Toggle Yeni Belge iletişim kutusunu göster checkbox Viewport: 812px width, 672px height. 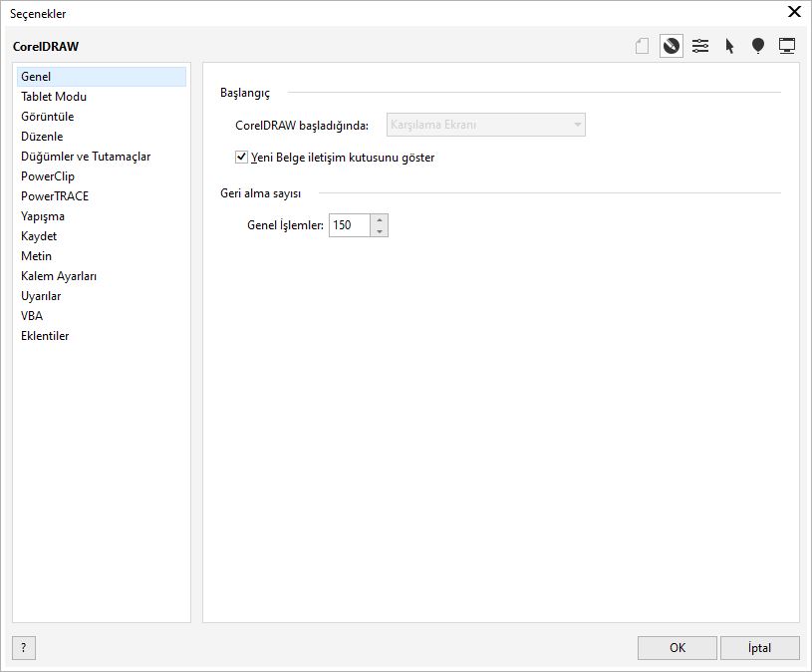pyautogui.click(x=241, y=157)
